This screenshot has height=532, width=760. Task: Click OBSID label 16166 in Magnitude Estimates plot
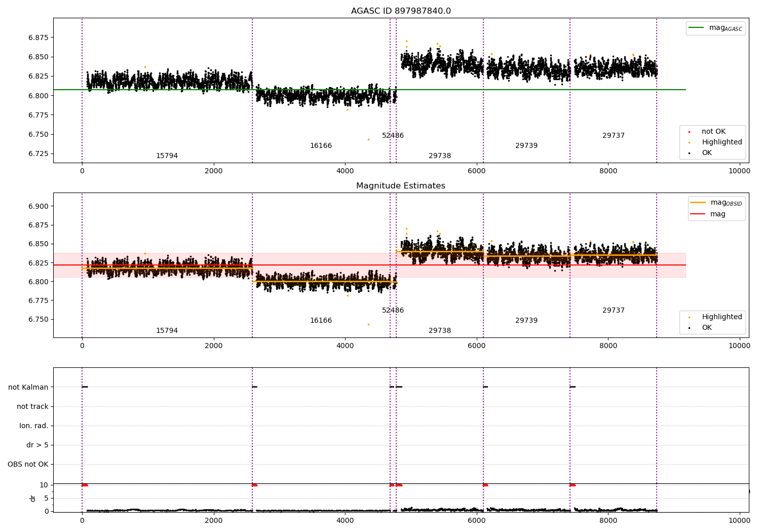pos(321,321)
